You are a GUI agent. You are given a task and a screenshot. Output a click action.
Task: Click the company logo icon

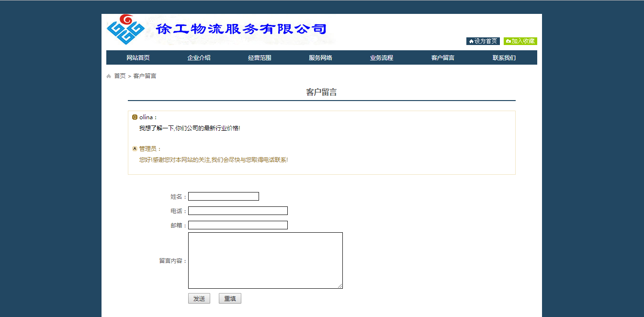[x=125, y=30]
